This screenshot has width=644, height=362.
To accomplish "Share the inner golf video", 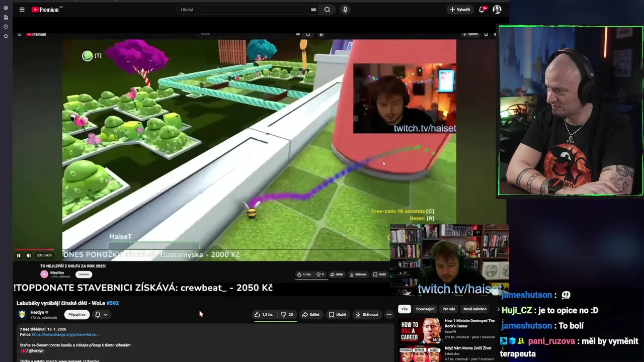I will click(x=337, y=275).
